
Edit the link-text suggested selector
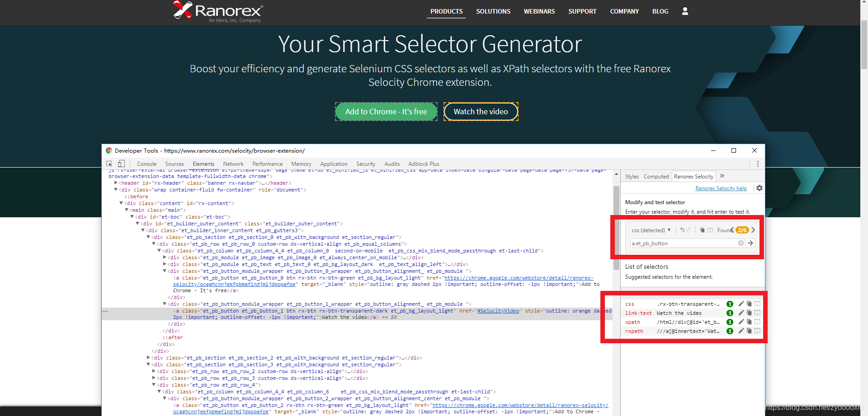(741, 313)
